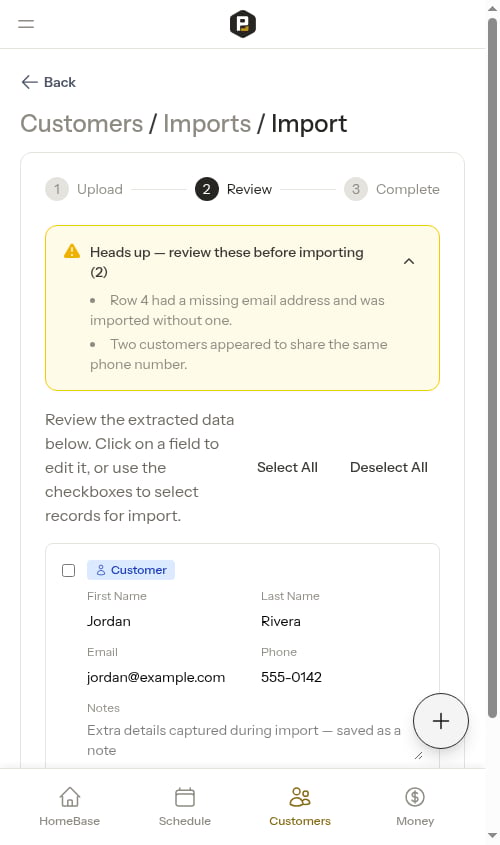The height and width of the screenshot is (845, 500).
Task: Click into the Notes text area
Action: (x=255, y=740)
